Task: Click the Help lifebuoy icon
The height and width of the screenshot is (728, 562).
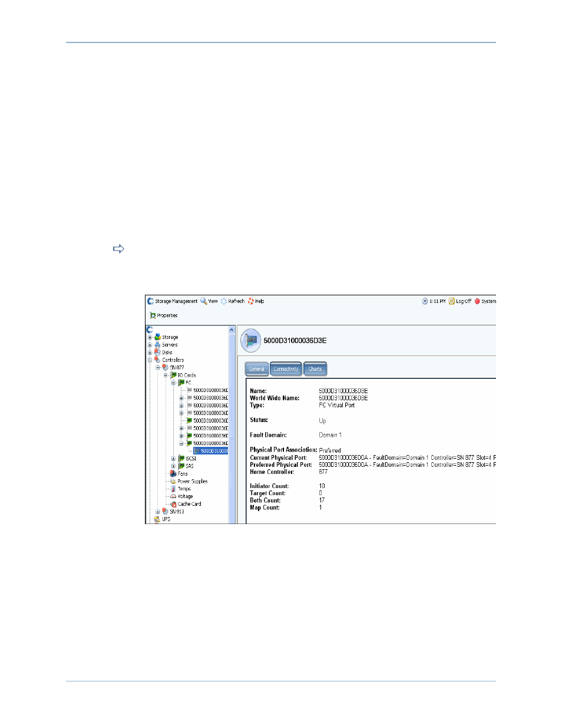Action: [x=250, y=301]
